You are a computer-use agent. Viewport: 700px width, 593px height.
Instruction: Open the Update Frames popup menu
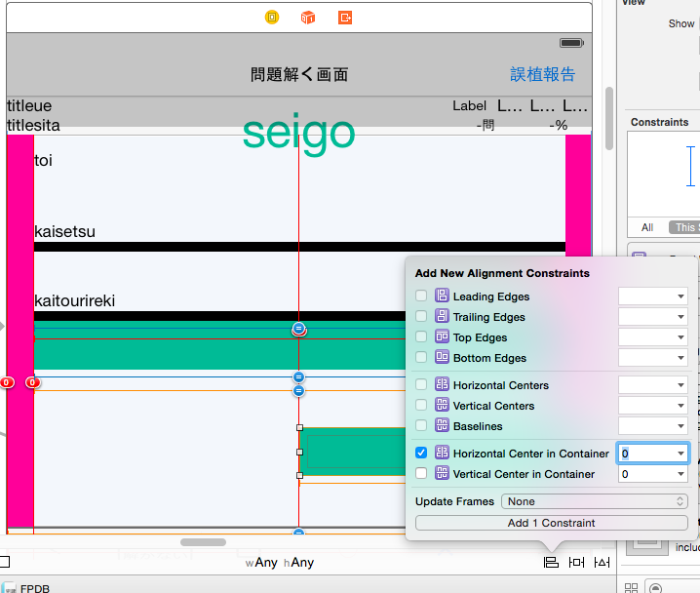(x=594, y=501)
